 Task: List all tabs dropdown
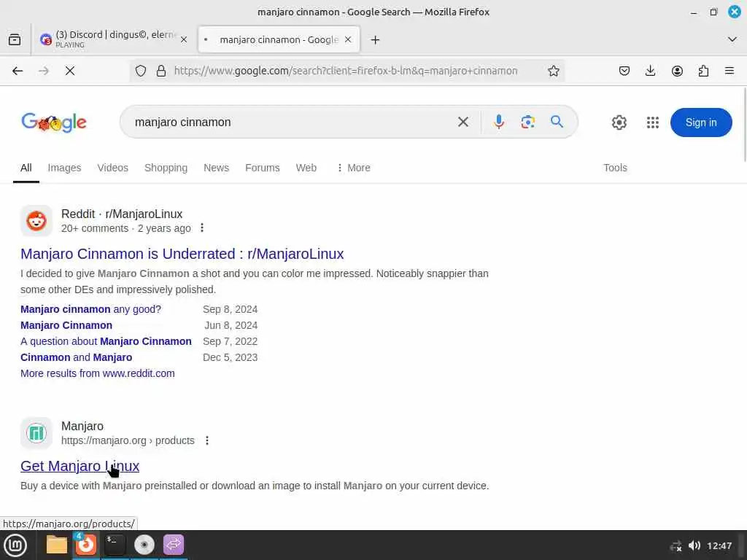click(x=732, y=39)
